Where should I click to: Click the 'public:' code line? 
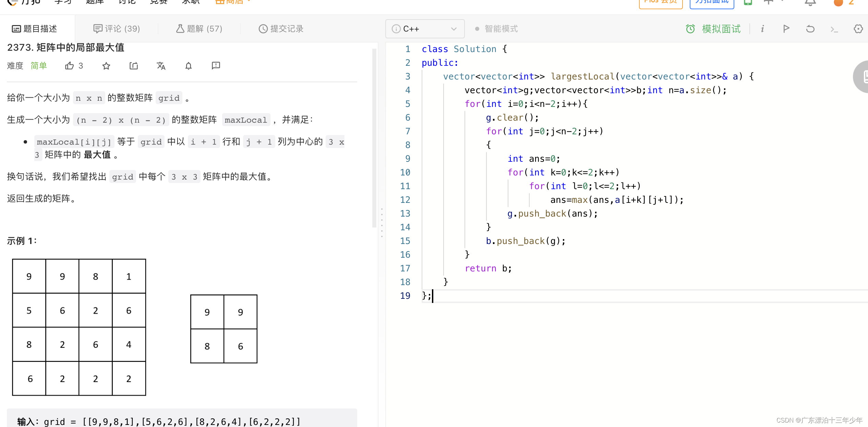tap(440, 63)
